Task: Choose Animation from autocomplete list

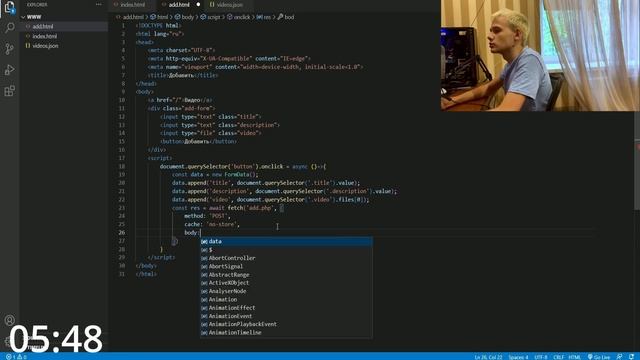Action: [286, 300]
